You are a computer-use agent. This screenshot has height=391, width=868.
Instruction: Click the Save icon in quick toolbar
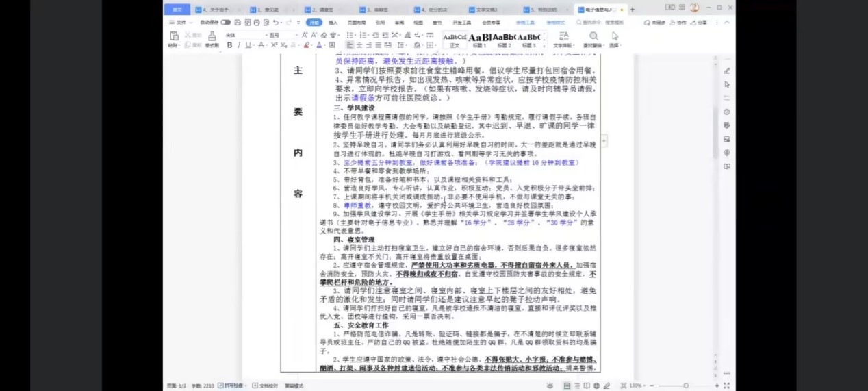[x=237, y=23]
